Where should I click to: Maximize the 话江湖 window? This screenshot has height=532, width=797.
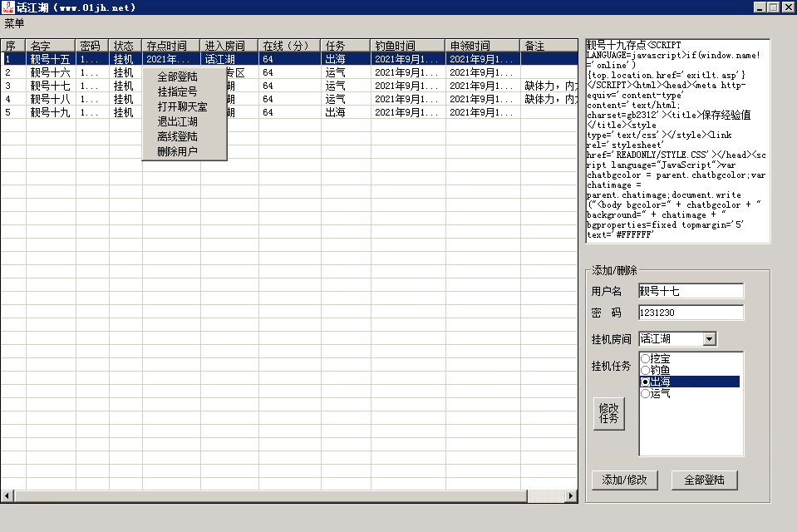point(773,7)
